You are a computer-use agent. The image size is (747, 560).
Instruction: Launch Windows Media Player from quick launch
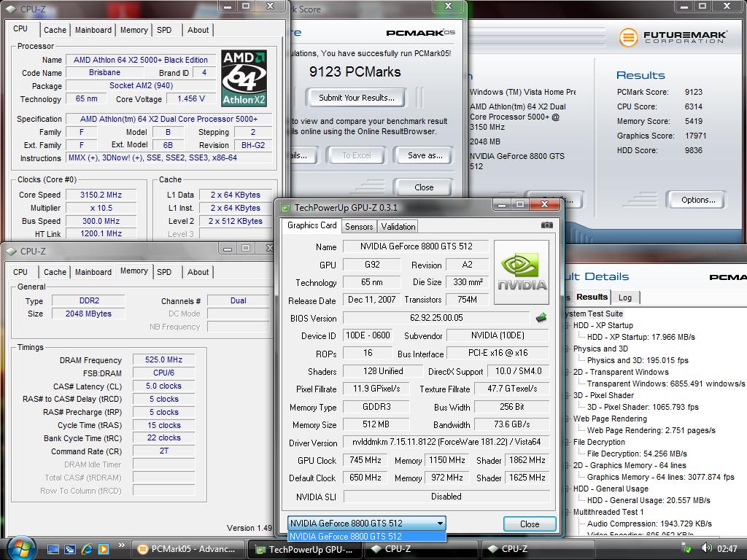(x=104, y=549)
